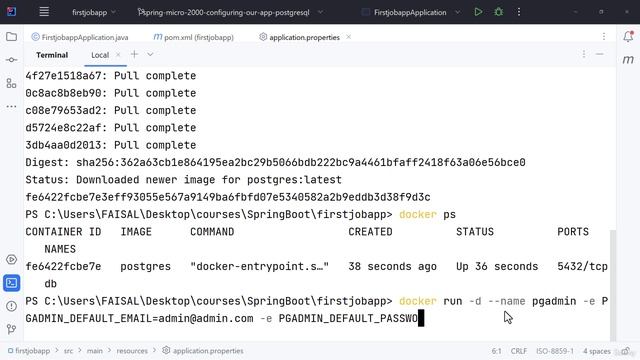Open the Project tool window folder icon

click(11, 37)
